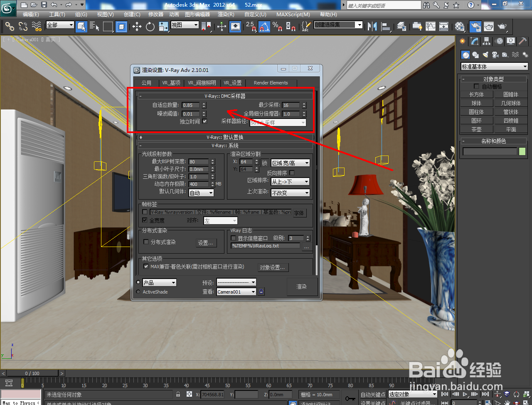Enable the 反向排序 checkbox

point(292,173)
